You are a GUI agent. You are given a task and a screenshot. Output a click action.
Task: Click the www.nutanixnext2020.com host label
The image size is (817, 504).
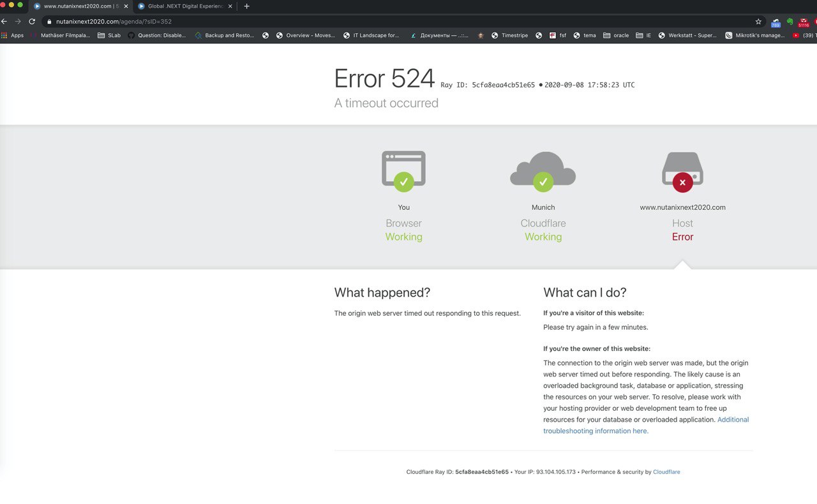[682, 207]
